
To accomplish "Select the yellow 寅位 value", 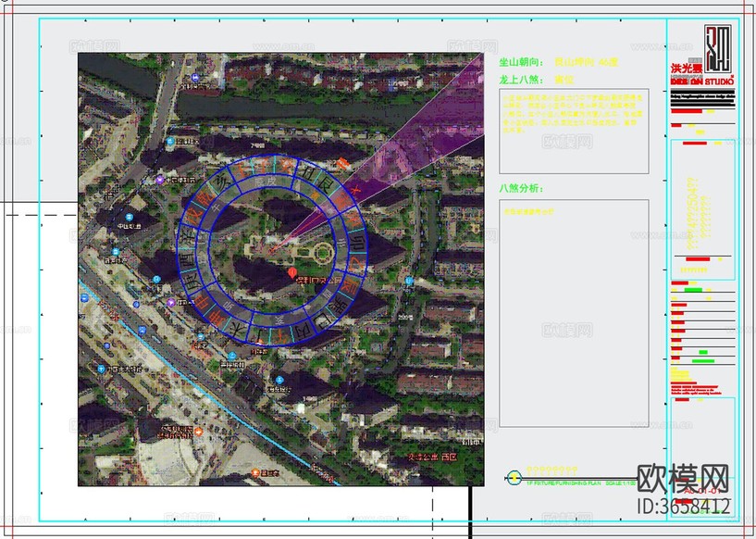I will pos(564,80).
